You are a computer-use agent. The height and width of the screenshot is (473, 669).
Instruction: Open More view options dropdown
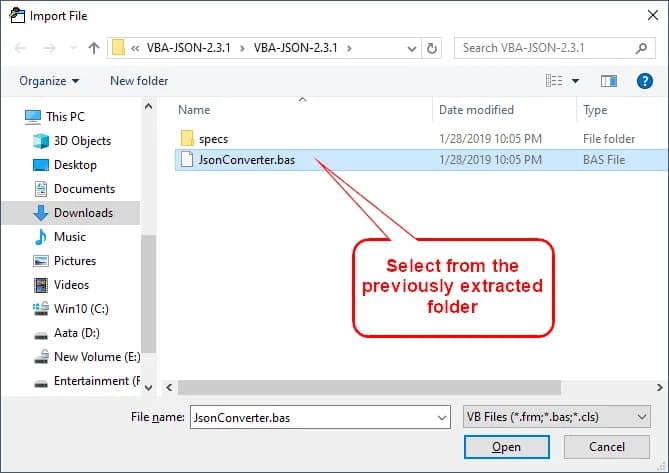click(575, 81)
